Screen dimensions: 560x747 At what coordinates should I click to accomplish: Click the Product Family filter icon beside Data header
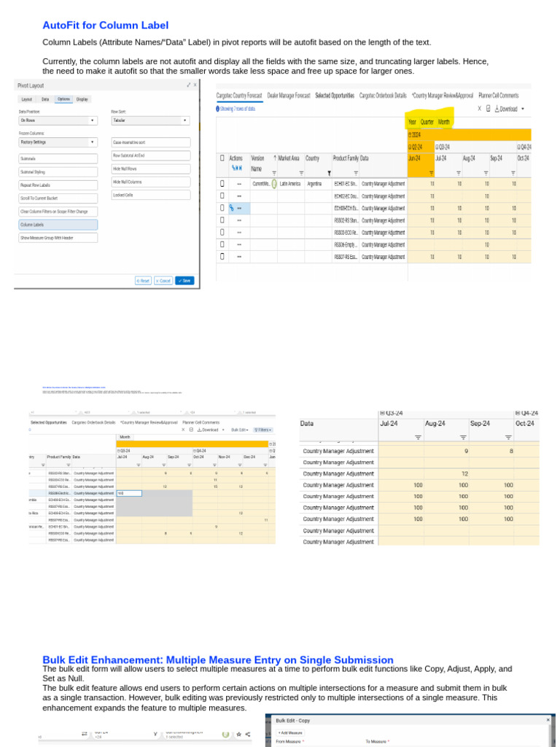pos(356,174)
